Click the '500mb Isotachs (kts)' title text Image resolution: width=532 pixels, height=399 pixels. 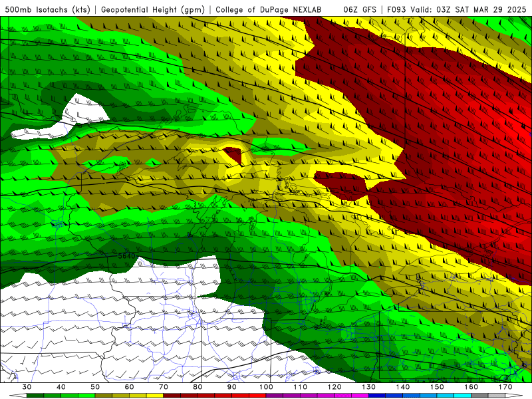pos(47,10)
